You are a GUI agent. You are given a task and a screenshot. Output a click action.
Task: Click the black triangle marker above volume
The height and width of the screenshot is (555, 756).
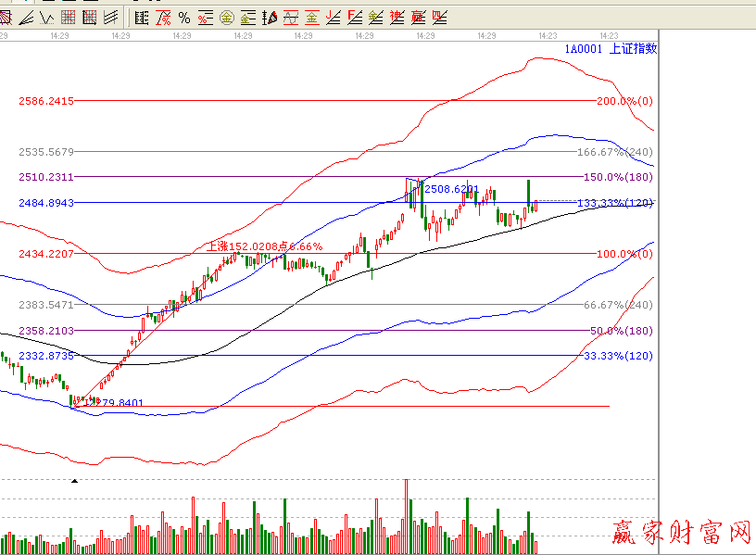(75, 480)
